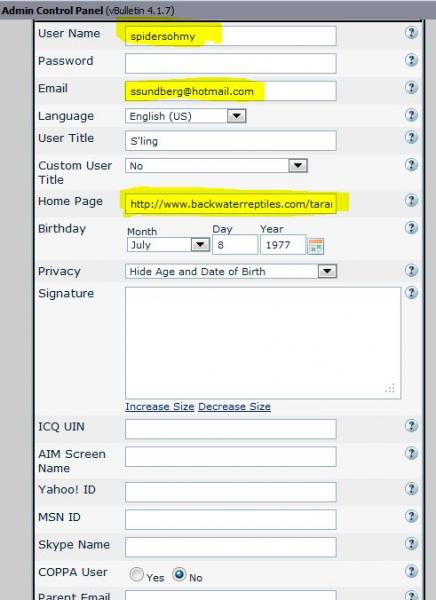Open help icon for Privacy setting
Image resolution: width=436 pixels, height=600 pixels.
411,271
